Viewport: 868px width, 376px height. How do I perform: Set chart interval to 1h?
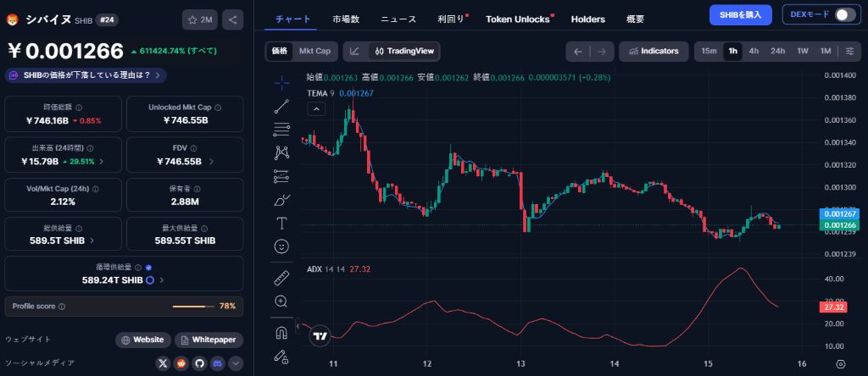coord(733,52)
